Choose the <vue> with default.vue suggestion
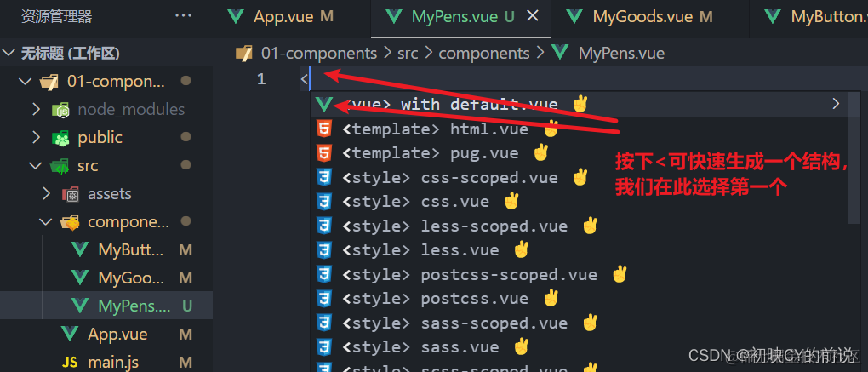This screenshot has height=372, width=868. click(578, 104)
